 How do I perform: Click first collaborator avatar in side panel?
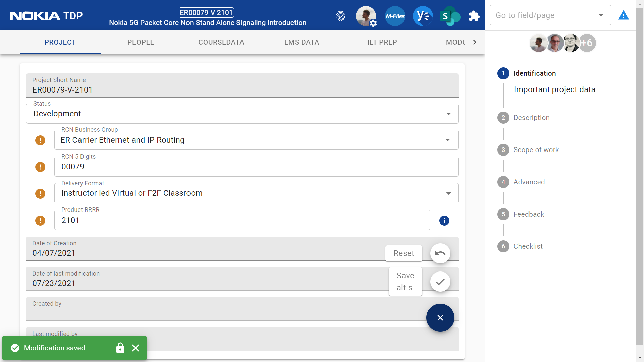(x=538, y=43)
